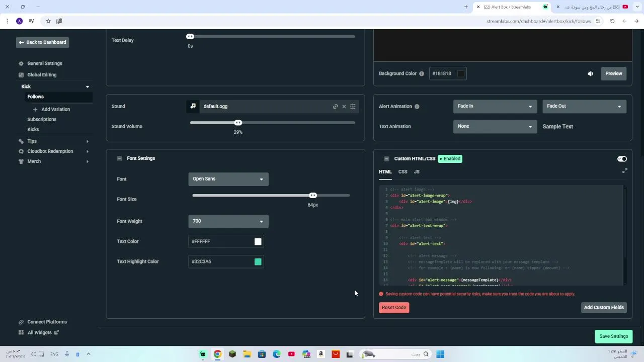
Task: Select Follows in the sidebar
Action: point(36,97)
